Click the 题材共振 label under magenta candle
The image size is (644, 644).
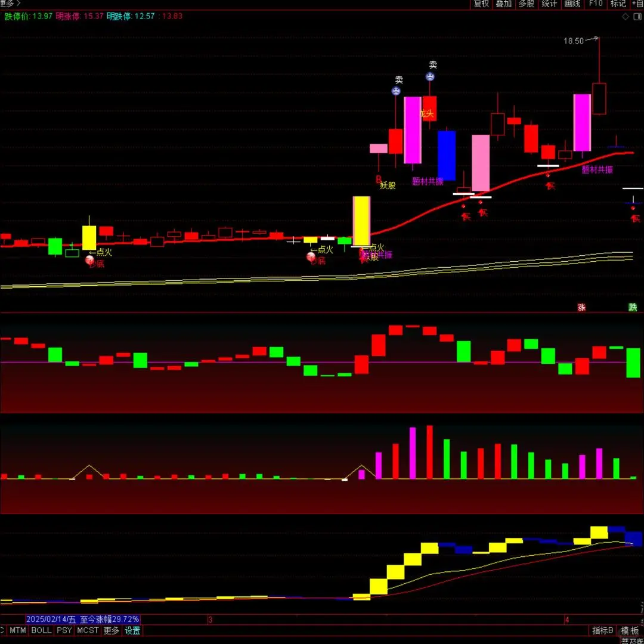click(x=428, y=181)
